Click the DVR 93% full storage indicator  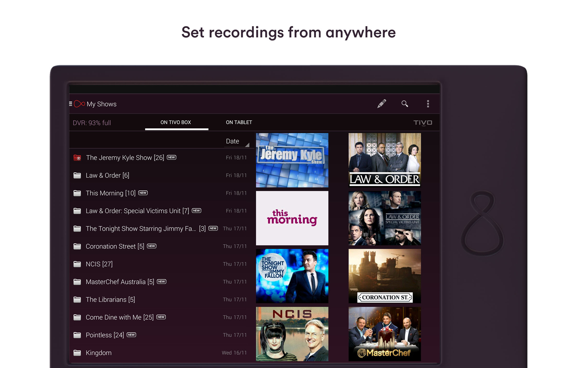click(92, 122)
